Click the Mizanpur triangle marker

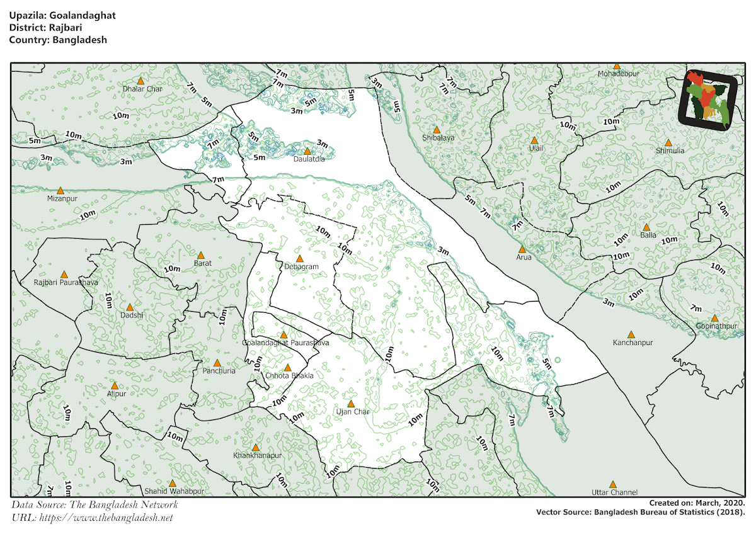point(60,190)
